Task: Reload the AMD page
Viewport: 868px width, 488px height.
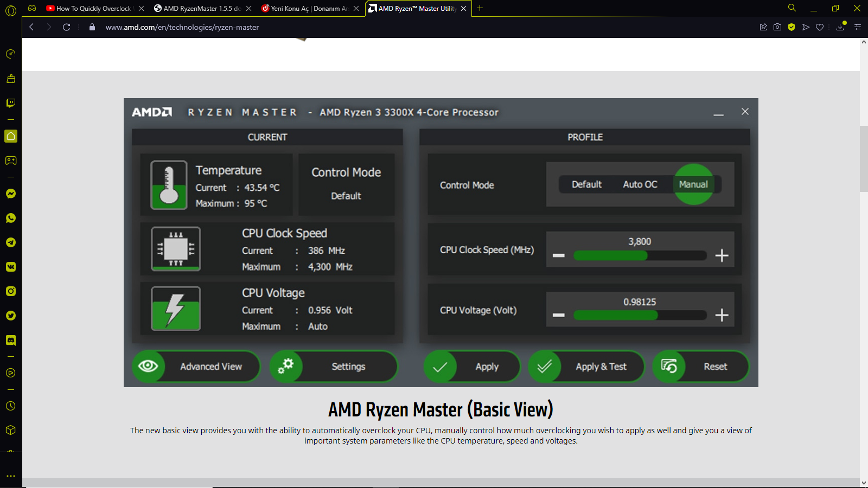Action: click(x=66, y=27)
